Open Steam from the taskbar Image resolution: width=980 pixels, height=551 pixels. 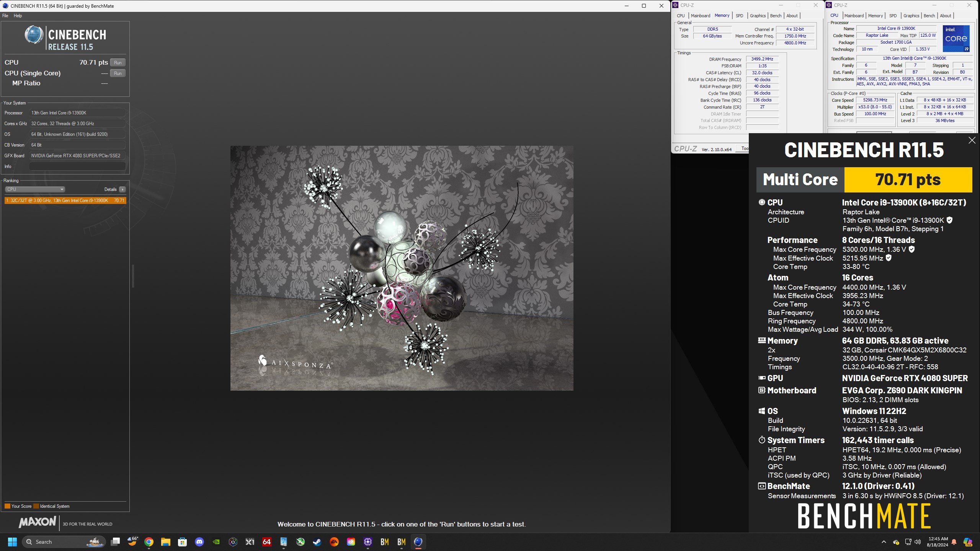[x=317, y=542]
